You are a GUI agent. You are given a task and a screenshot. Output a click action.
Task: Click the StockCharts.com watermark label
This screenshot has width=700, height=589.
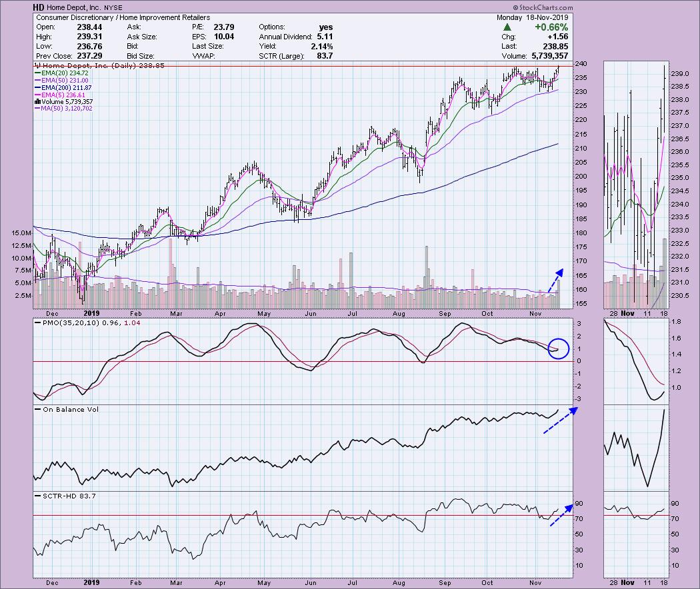[543, 7]
